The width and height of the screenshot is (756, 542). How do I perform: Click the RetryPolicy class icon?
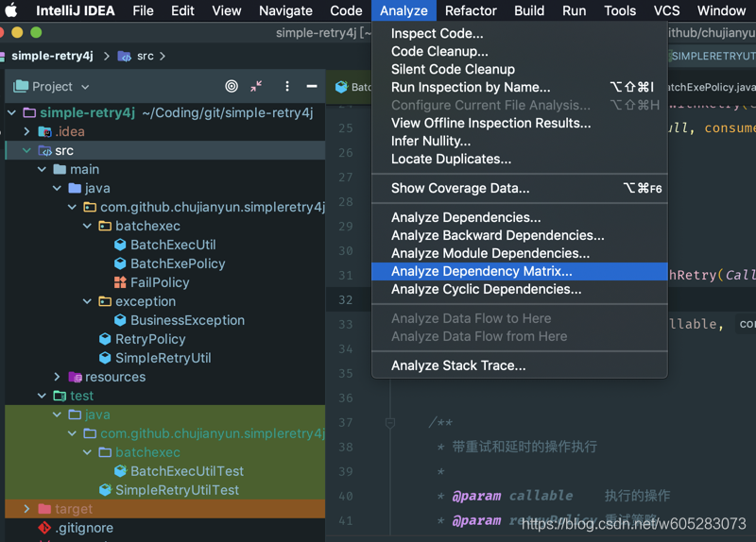click(x=105, y=339)
